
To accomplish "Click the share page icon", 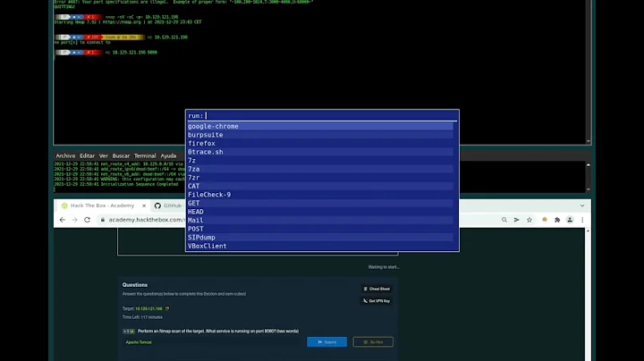I will coord(517,220).
